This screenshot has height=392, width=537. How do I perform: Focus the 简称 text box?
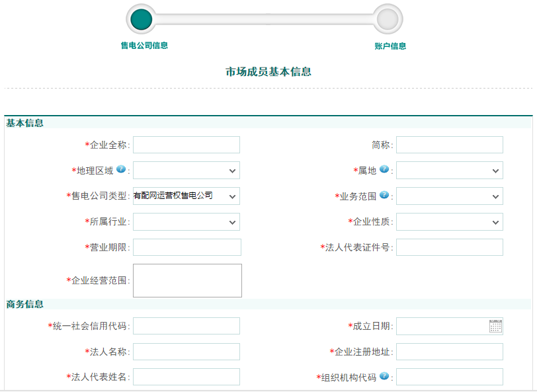[449, 145]
